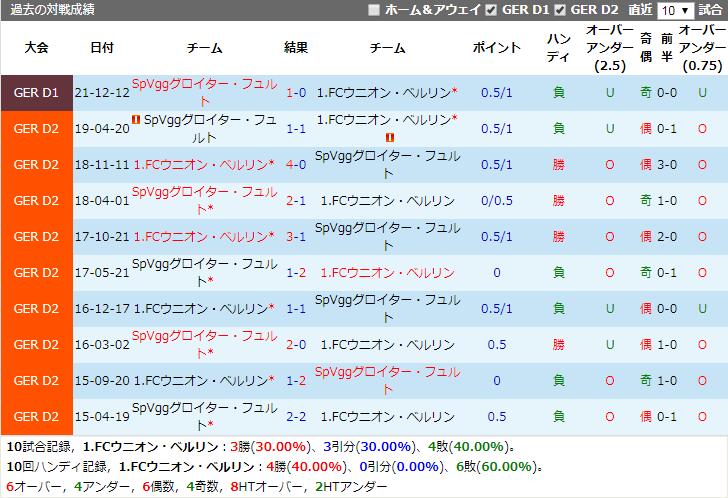728x498 pixels.
Task: Open SpVggグロイター・フュルト home team on 21-12-12
Action: [204, 92]
